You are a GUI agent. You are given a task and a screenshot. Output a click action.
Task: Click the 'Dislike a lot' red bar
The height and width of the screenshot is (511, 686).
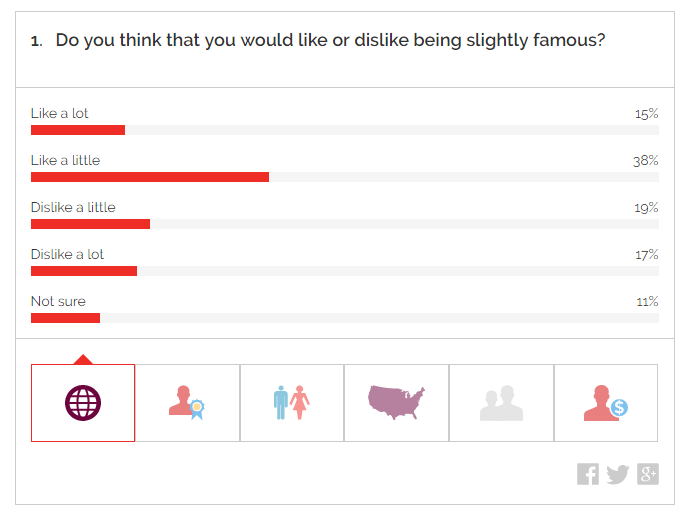(84, 271)
